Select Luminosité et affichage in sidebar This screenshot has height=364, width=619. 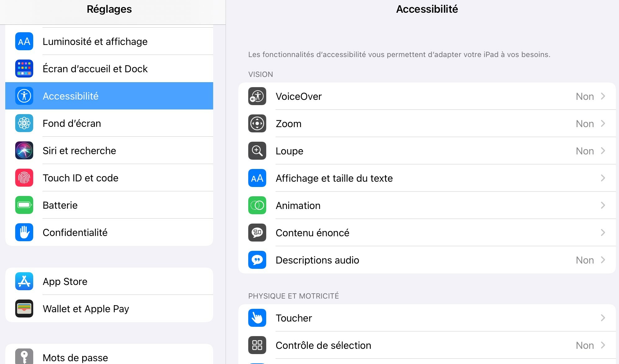(109, 41)
